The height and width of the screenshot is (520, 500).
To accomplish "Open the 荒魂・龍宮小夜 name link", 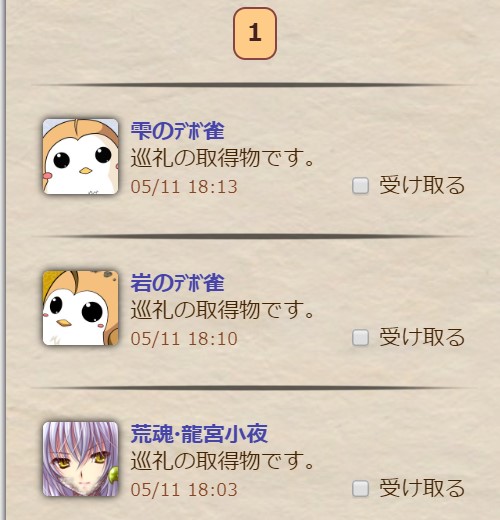I will (x=199, y=434).
